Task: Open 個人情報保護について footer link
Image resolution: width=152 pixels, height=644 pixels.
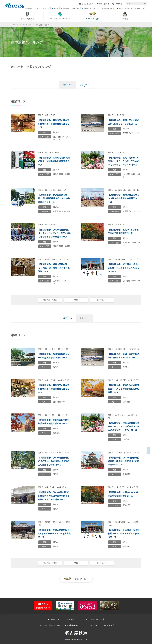Action: [74, 625]
